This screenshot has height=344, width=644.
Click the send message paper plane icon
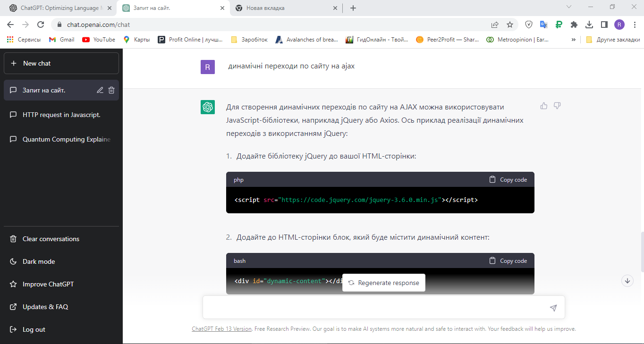553,308
